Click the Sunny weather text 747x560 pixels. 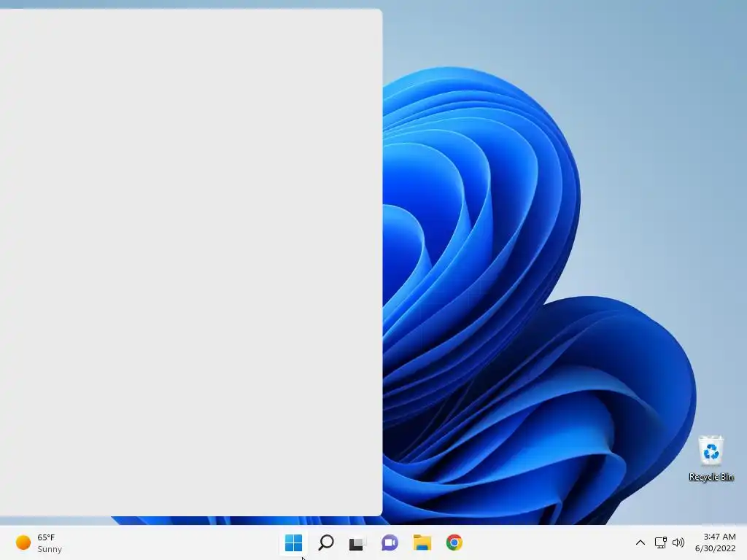point(50,549)
